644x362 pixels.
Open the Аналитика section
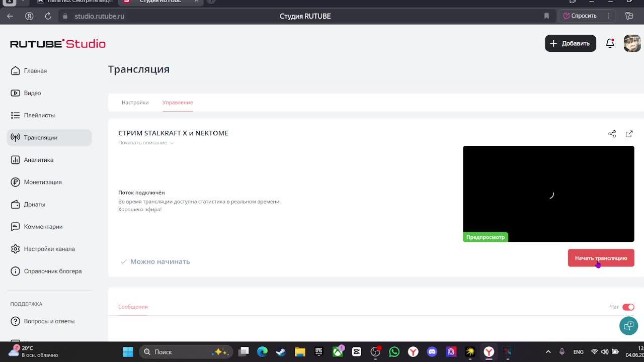click(49, 160)
